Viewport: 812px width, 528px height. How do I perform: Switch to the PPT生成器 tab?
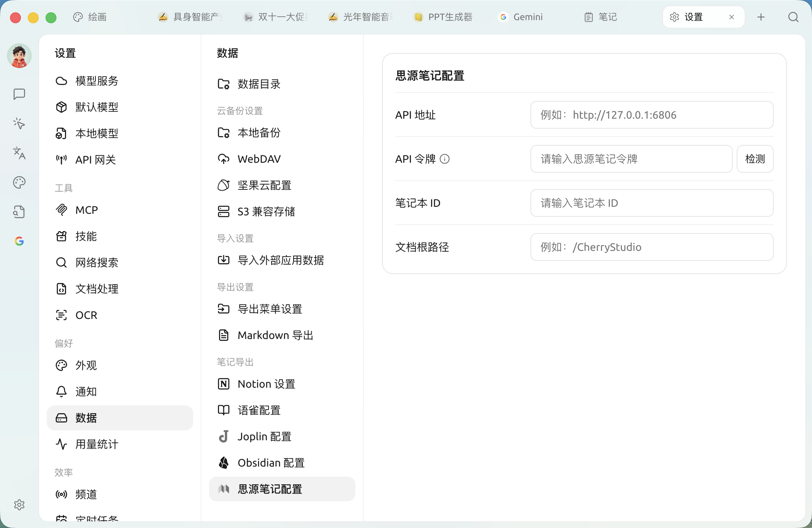443,17
